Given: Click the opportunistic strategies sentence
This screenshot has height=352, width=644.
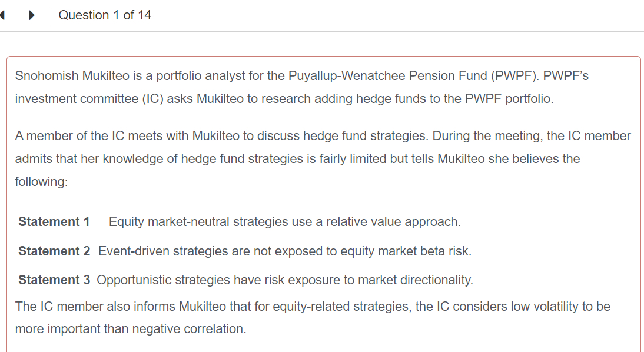Looking at the screenshot, I should 284,280.
